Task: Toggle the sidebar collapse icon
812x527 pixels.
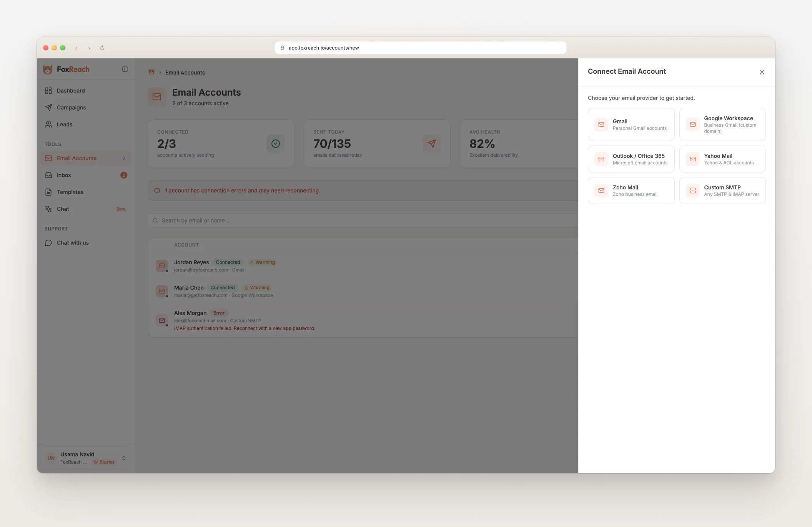Action: pos(125,69)
